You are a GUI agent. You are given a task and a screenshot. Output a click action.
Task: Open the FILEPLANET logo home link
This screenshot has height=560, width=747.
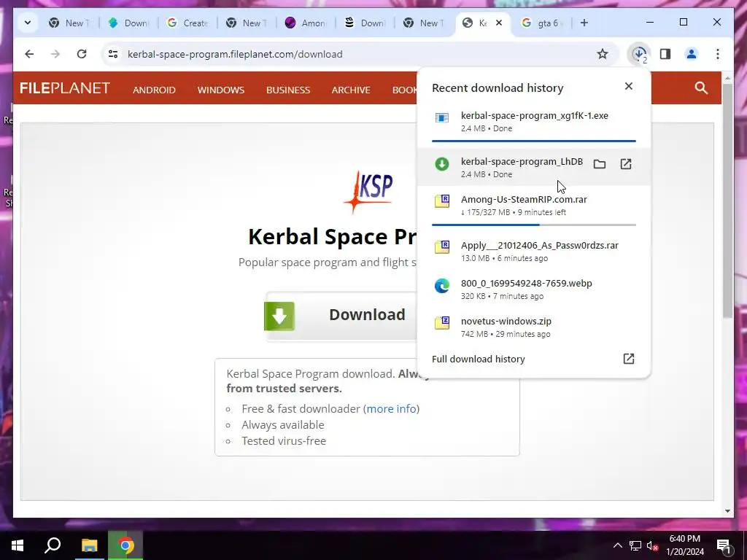[x=65, y=88]
